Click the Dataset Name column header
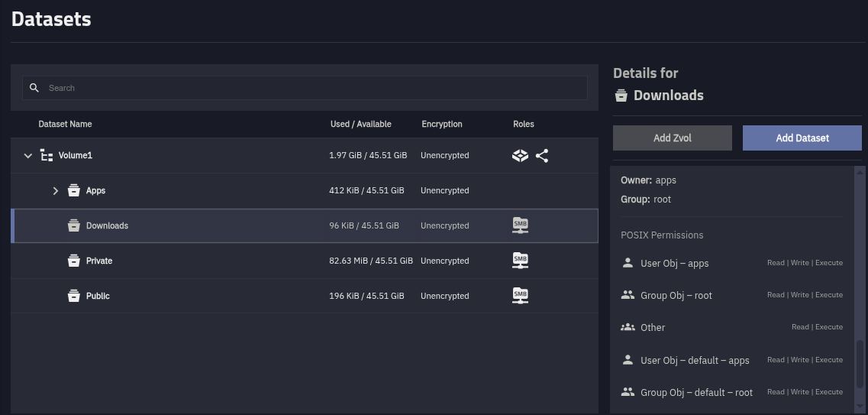 click(x=65, y=124)
